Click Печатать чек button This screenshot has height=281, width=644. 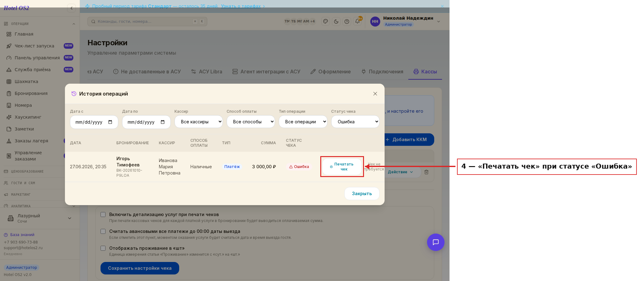[x=342, y=167]
